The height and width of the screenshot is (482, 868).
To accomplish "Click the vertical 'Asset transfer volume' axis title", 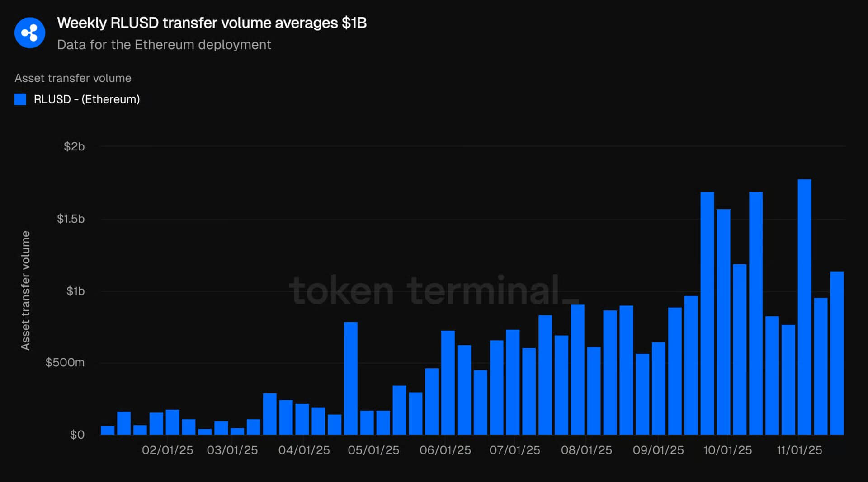I will [25, 290].
